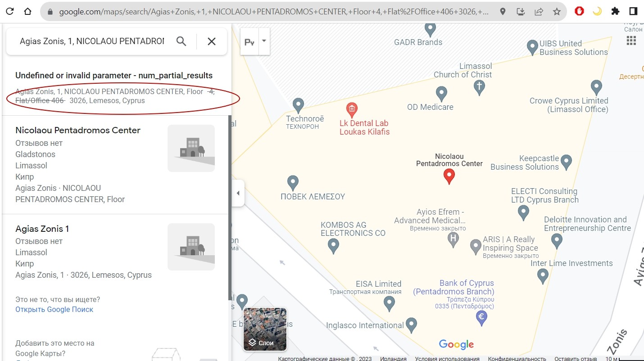Click the Bank of Cyprus Pentadromos Branch label
This screenshot has height=361, width=644.
(454, 287)
